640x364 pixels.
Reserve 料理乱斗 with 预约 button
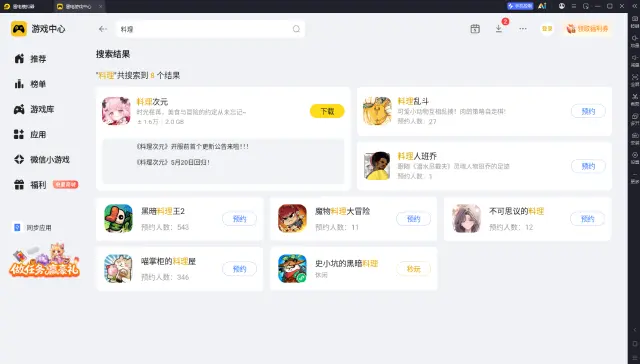click(x=588, y=111)
